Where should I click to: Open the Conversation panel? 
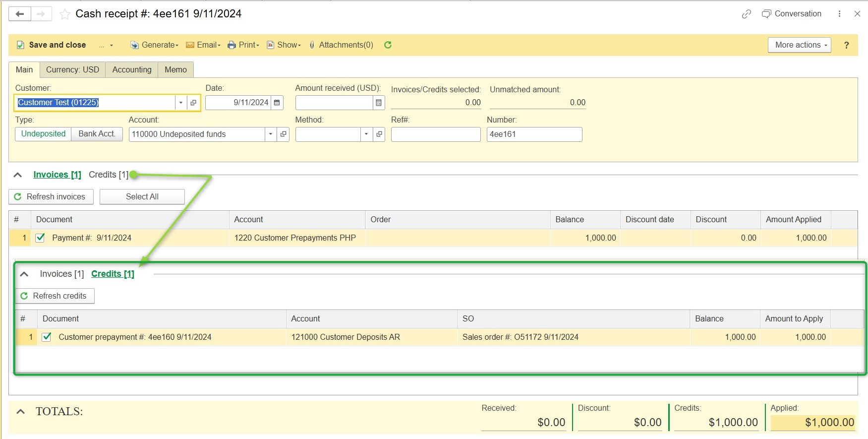coord(792,14)
